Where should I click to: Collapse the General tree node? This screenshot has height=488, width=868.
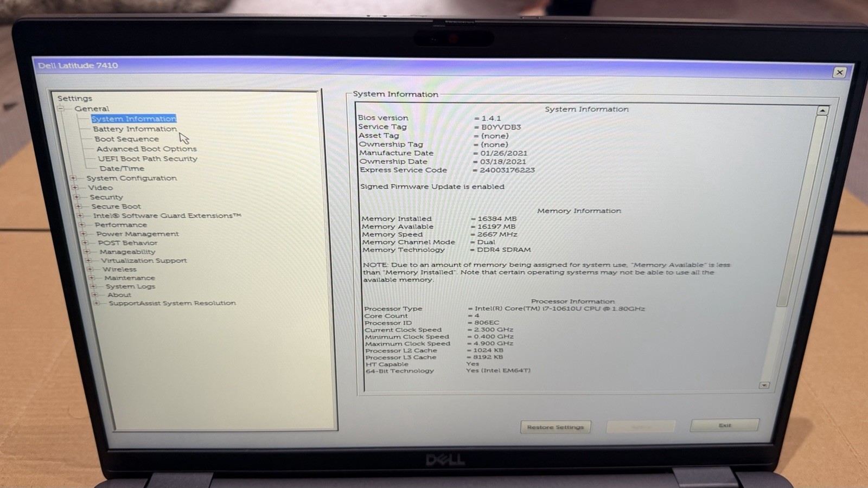tap(61, 108)
